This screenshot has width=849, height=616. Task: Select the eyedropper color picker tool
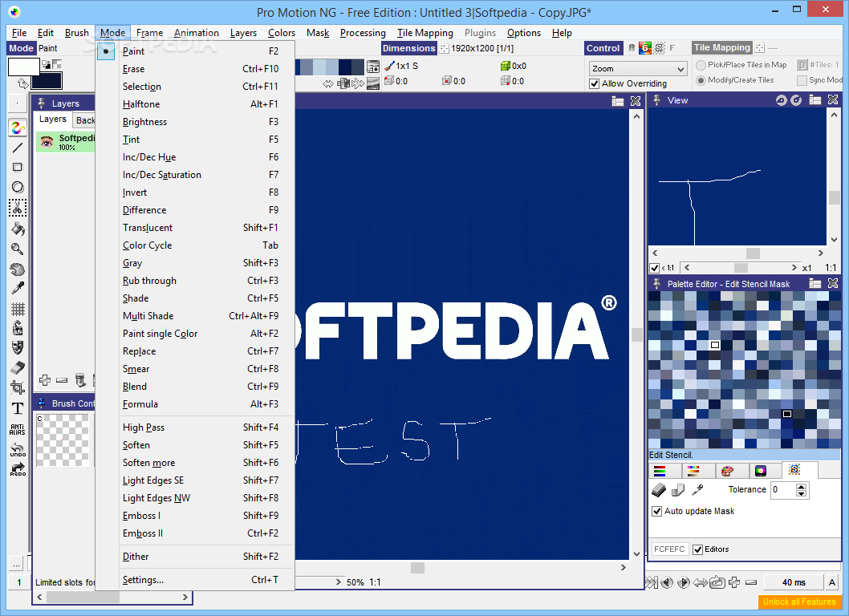[x=18, y=289]
